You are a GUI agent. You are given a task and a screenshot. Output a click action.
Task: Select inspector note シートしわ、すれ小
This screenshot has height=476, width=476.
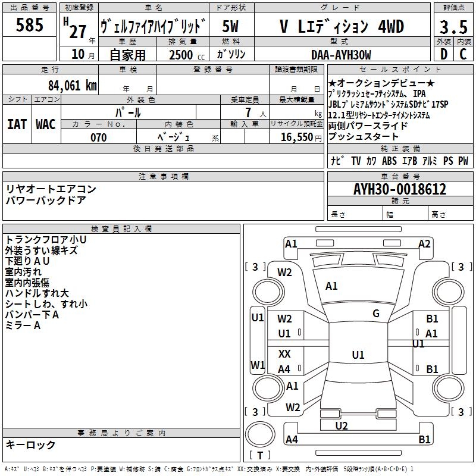pyautogui.click(x=46, y=304)
